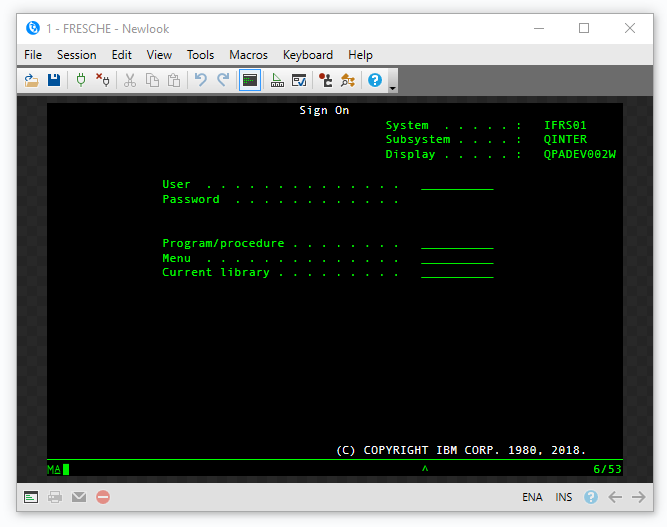Click the red stop/no-entry status icon
This screenshot has height=527, width=667.
(x=103, y=497)
